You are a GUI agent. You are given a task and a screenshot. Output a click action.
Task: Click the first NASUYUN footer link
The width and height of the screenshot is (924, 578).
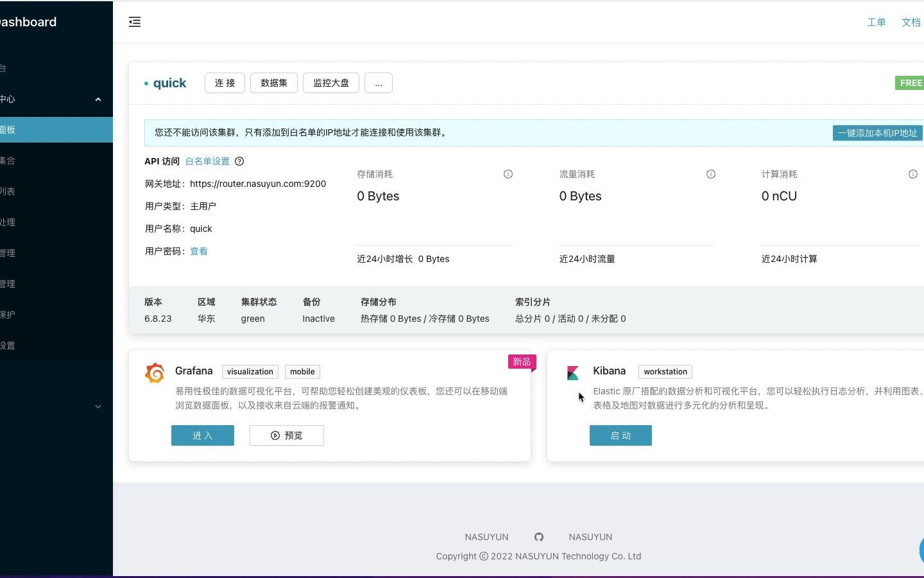click(x=486, y=537)
